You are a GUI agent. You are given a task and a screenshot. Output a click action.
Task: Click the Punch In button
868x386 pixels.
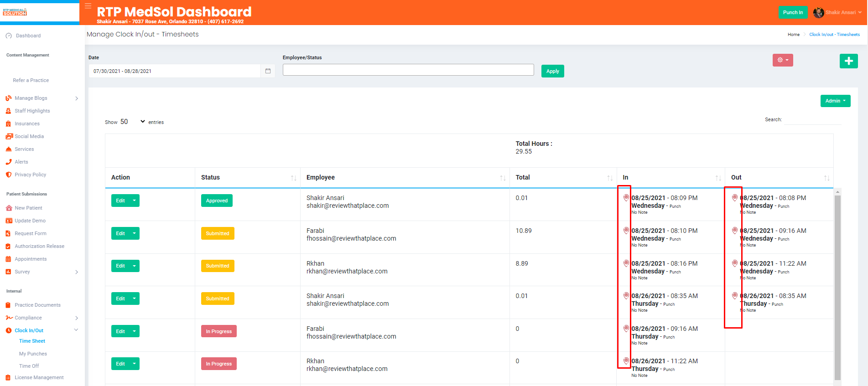[x=793, y=13]
